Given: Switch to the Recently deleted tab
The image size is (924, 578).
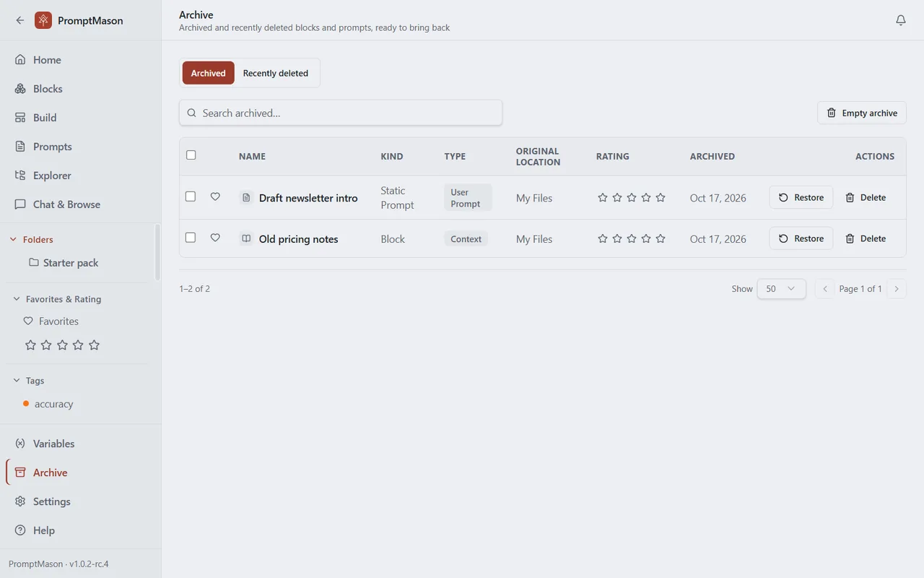Looking at the screenshot, I should tap(276, 73).
